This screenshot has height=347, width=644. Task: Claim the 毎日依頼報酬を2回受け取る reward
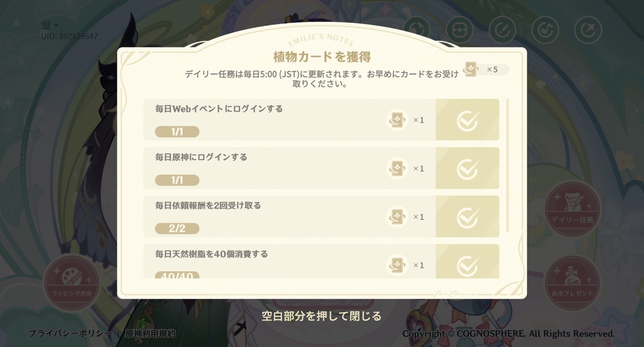(467, 217)
